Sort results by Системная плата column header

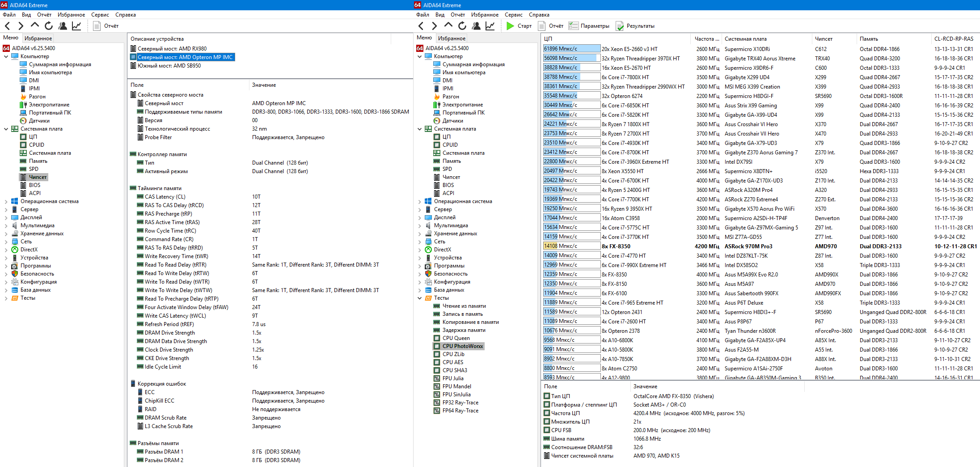click(766, 39)
